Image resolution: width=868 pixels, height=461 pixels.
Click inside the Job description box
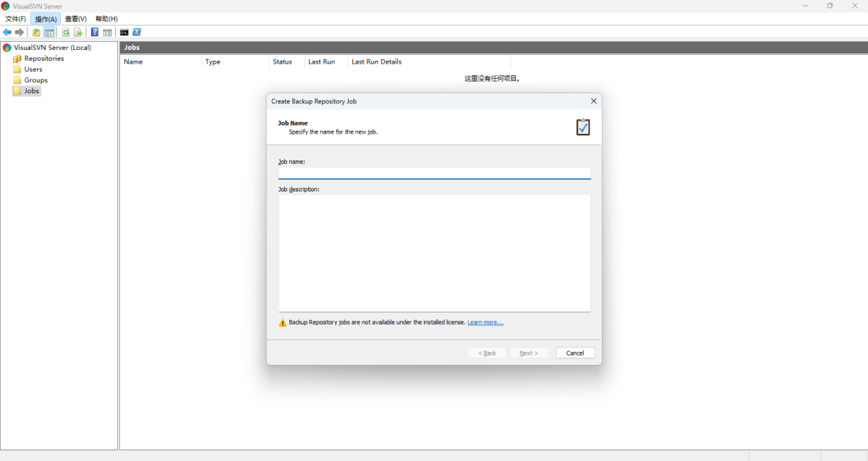coord(434,253)
